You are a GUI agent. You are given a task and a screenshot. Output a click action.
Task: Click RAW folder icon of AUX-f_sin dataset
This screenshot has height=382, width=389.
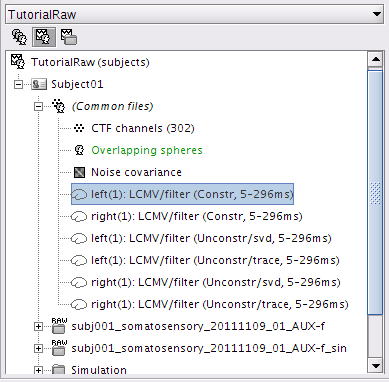click(x=59, y=348)
